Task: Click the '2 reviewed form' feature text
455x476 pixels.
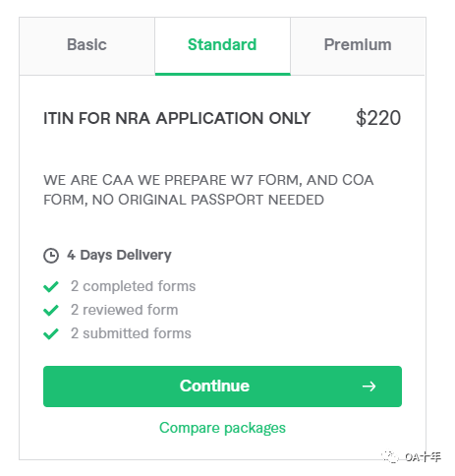Action: pyautogui.click(x=125, y=310)
